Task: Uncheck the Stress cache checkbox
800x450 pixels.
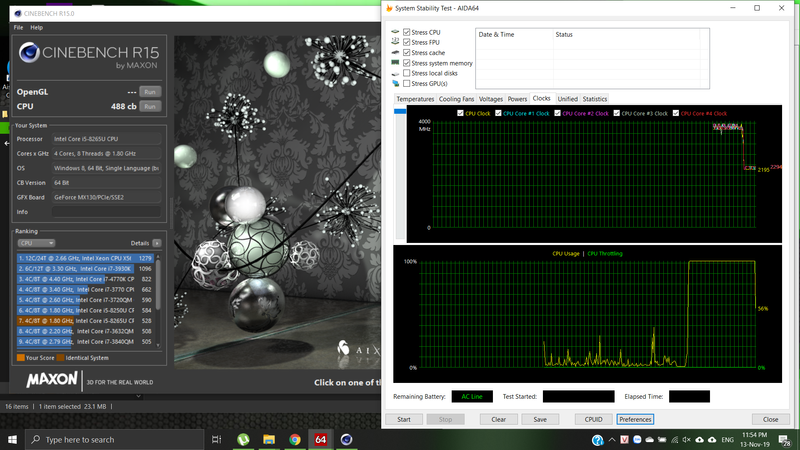Action: pos(407,53)
